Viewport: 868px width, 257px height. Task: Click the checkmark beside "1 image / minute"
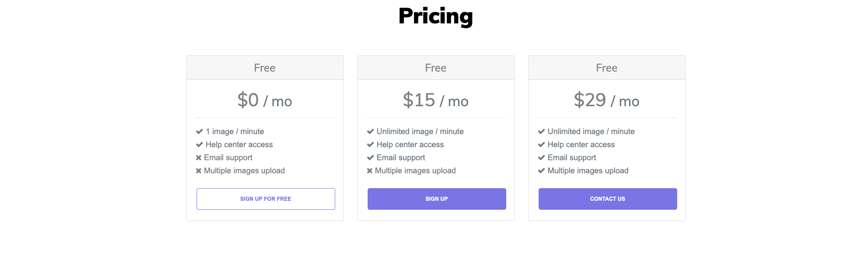[199, 131]
